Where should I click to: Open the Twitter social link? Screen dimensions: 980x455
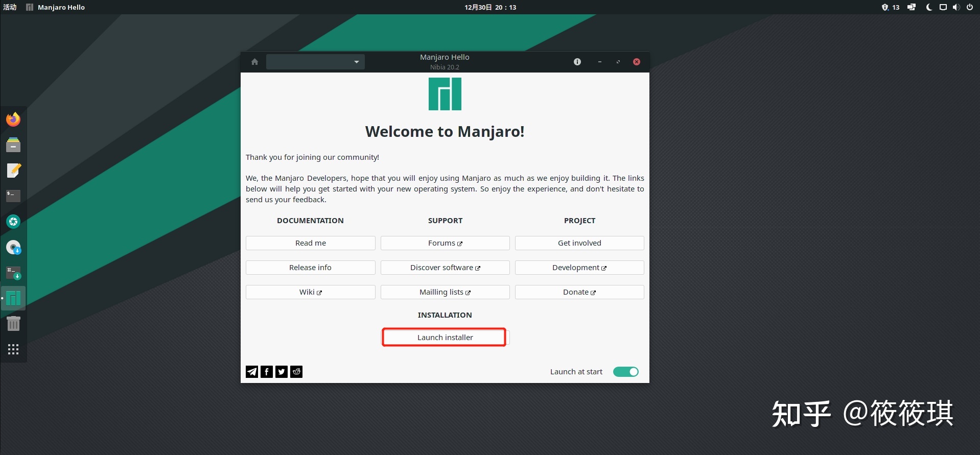282,372
